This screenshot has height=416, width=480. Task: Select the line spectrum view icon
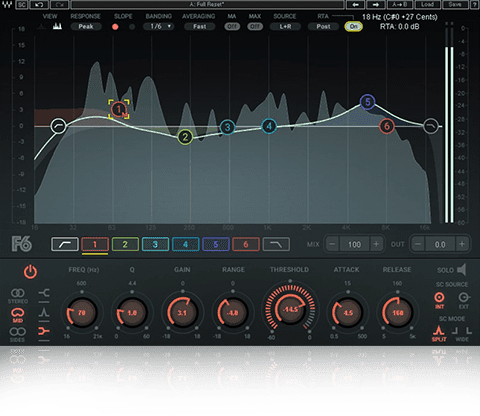[x=42, y=27]
